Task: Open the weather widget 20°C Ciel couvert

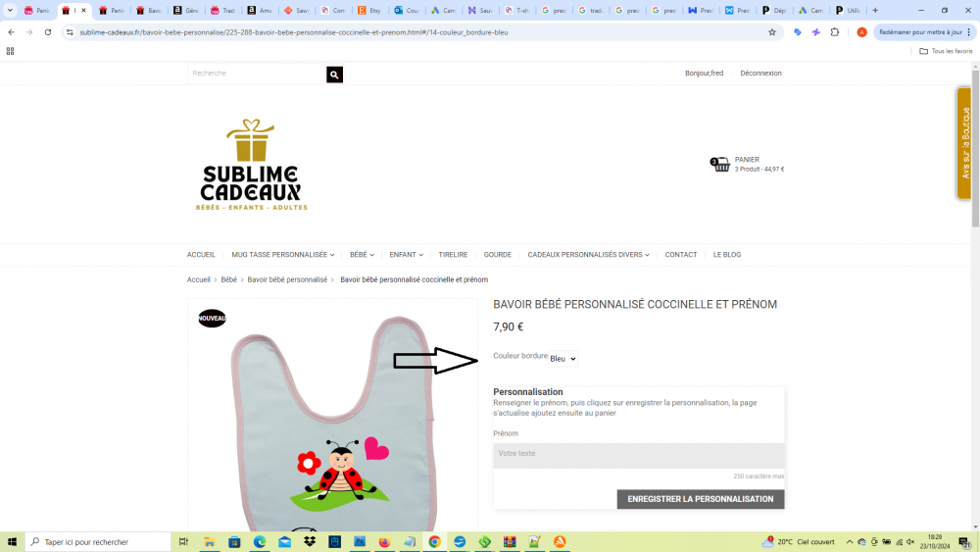Action: coord(798,542)
